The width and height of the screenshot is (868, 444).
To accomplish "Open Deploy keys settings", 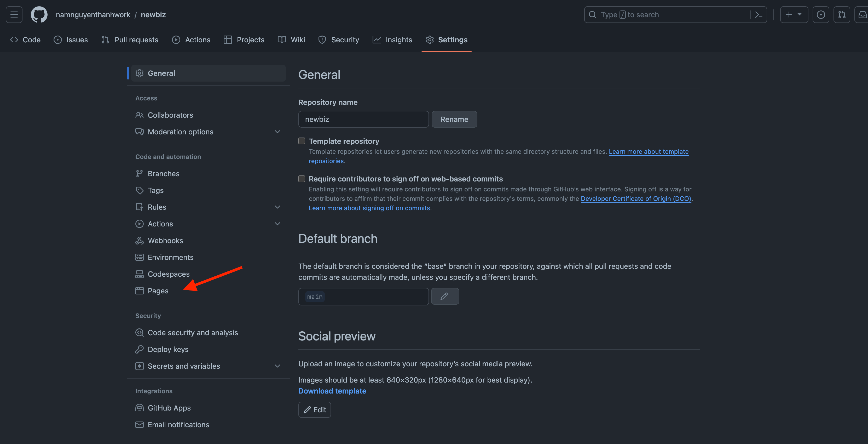I will 209,349.
